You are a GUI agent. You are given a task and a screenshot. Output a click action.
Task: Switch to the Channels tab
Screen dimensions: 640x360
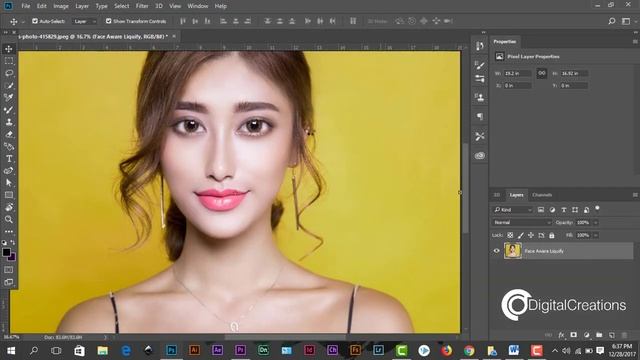pos(542,195)
